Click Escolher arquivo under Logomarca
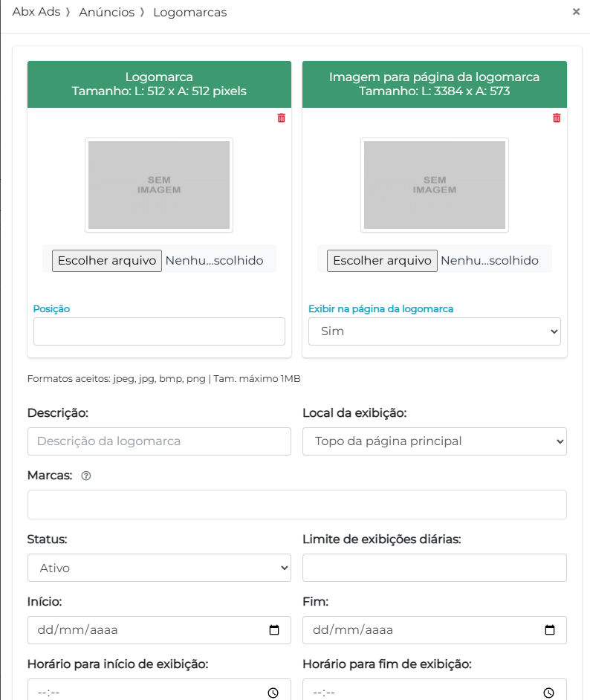The image size is (590, 700). pyautogui.click(x=107, y=261)
